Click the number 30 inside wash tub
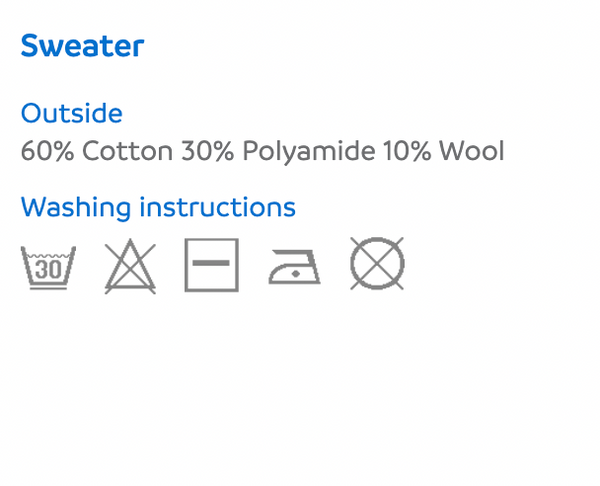 [48, 269]
